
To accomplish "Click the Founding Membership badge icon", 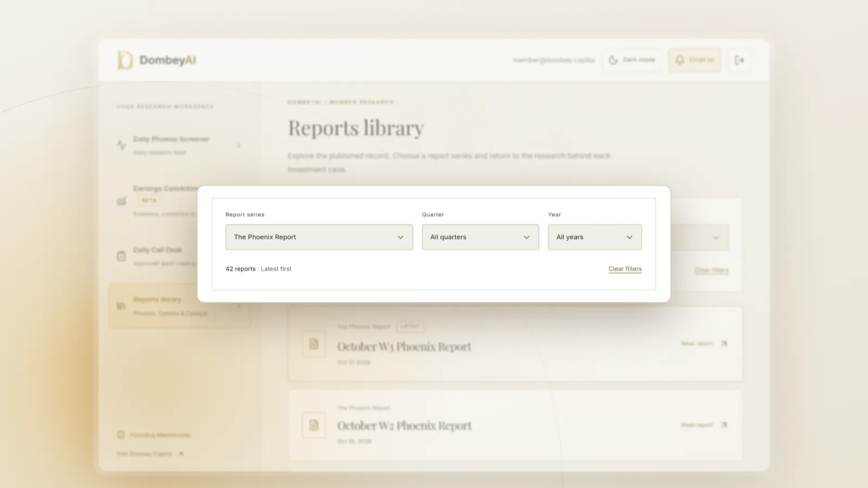I will tap(121, 435).
